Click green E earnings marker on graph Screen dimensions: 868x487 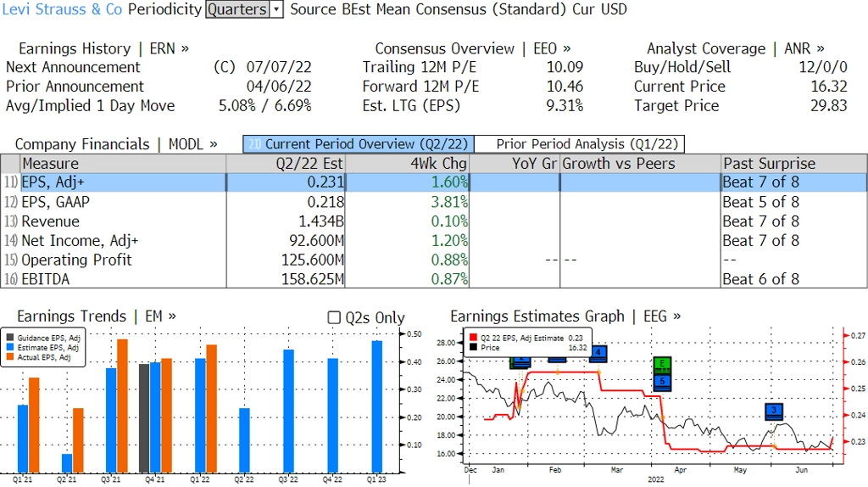662,365
